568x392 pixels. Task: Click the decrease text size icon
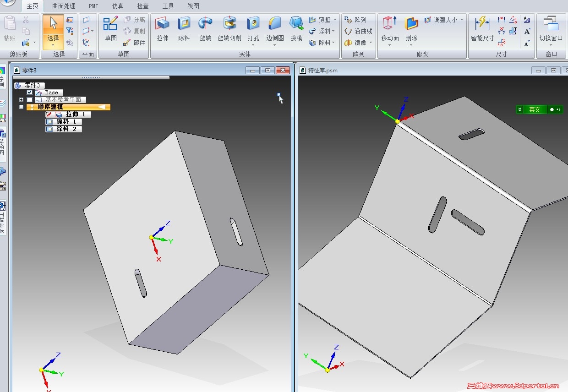click(x=527, y=44)
